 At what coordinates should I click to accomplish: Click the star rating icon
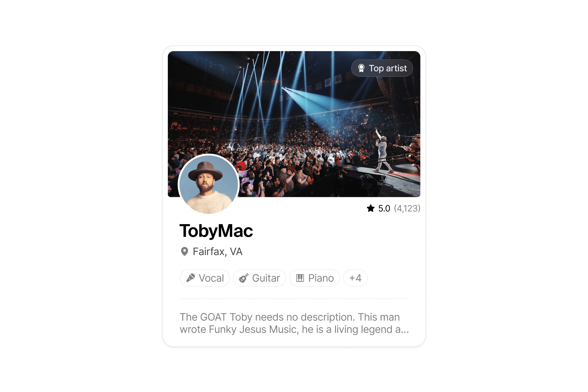(371, 208)
